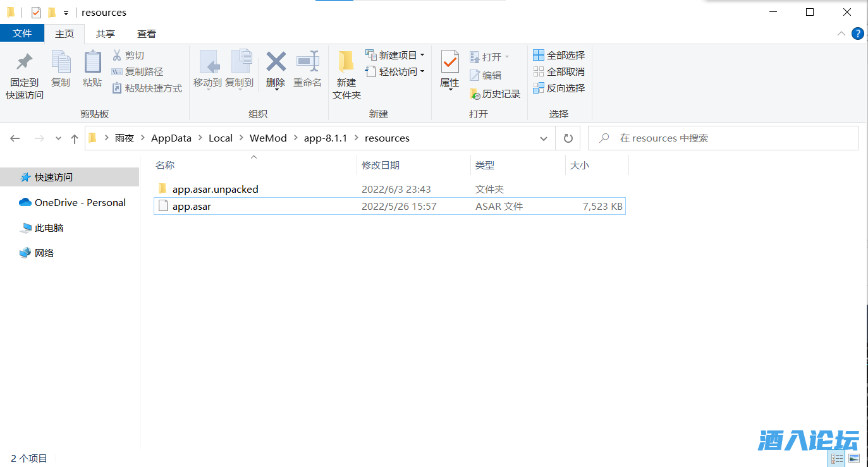The image size is (868, 467).
Task: Open the Properties (属性) icon
Action: coord(449,63)
